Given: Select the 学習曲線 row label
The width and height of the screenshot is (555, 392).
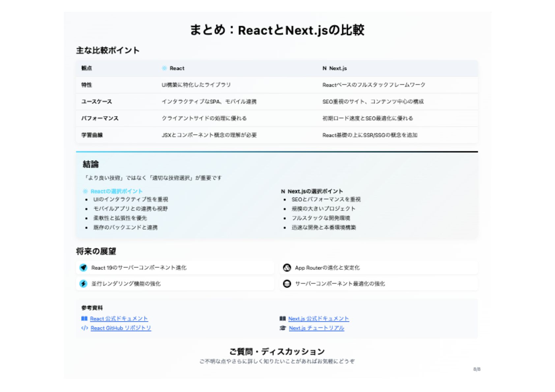Looking at the screenshot, I should click(x=92, y=135).
